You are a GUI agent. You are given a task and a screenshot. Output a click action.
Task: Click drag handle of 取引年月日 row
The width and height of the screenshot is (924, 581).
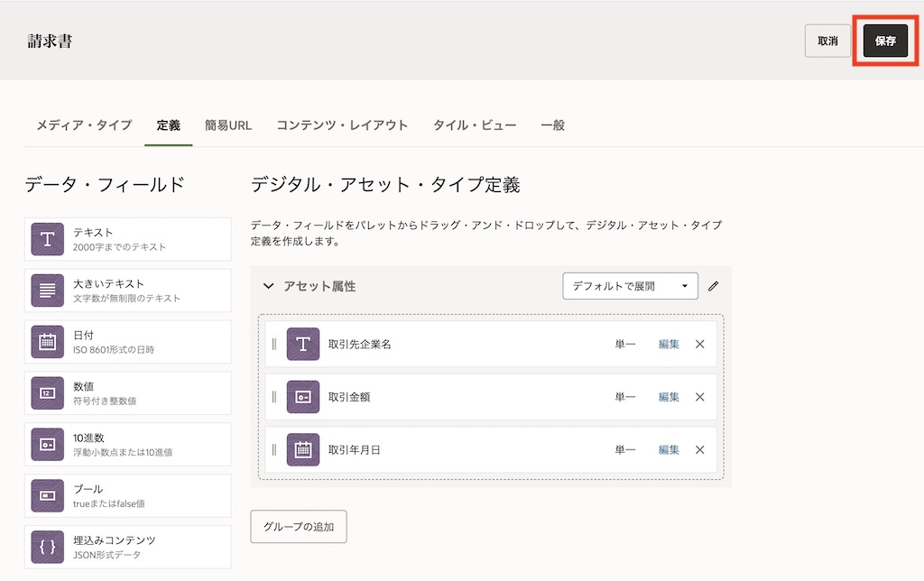tap(274, 449)
